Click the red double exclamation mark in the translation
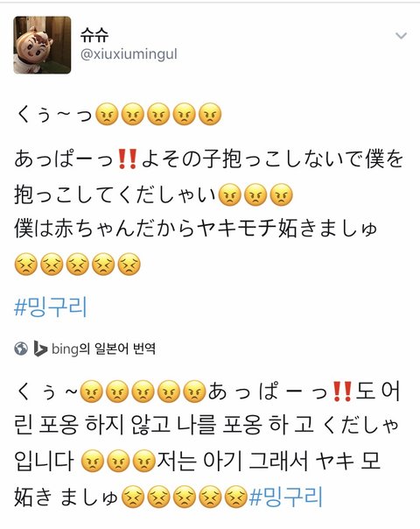This screenshot has height=529, width=420. [x=342, y=391]
